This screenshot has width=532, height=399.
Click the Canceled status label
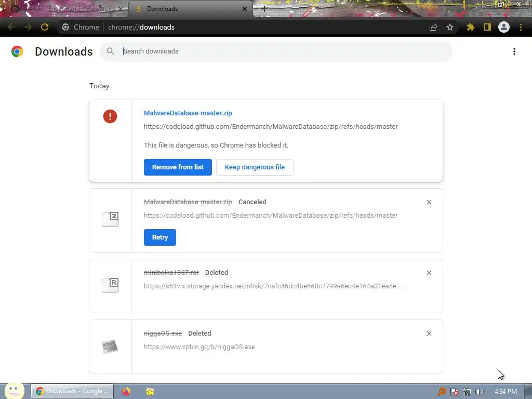pos(252,202)
